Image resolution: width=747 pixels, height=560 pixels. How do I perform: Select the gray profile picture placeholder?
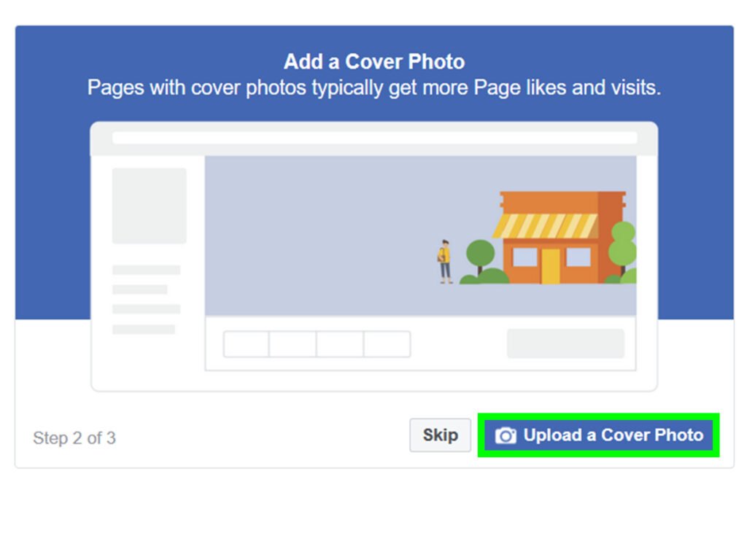tap(149, 206)
